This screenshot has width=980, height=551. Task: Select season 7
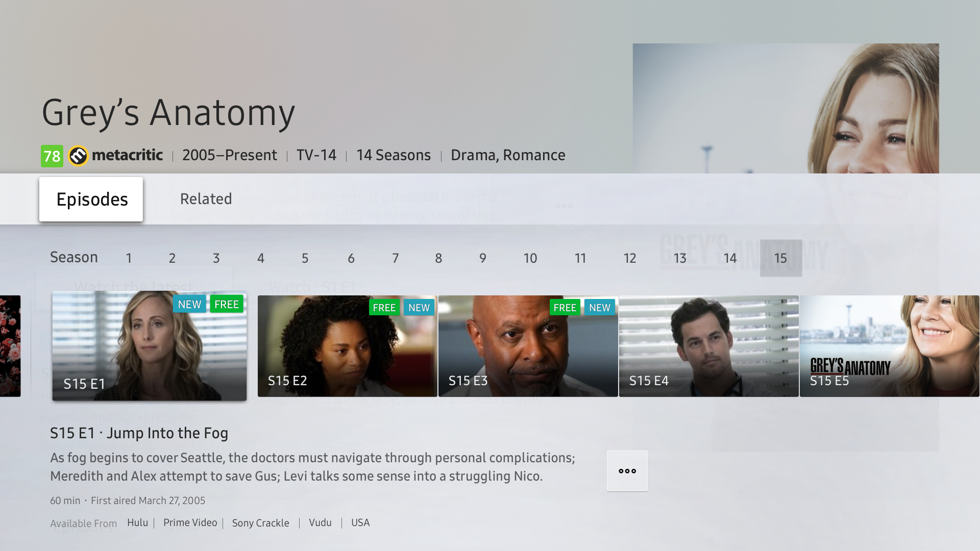395,258
